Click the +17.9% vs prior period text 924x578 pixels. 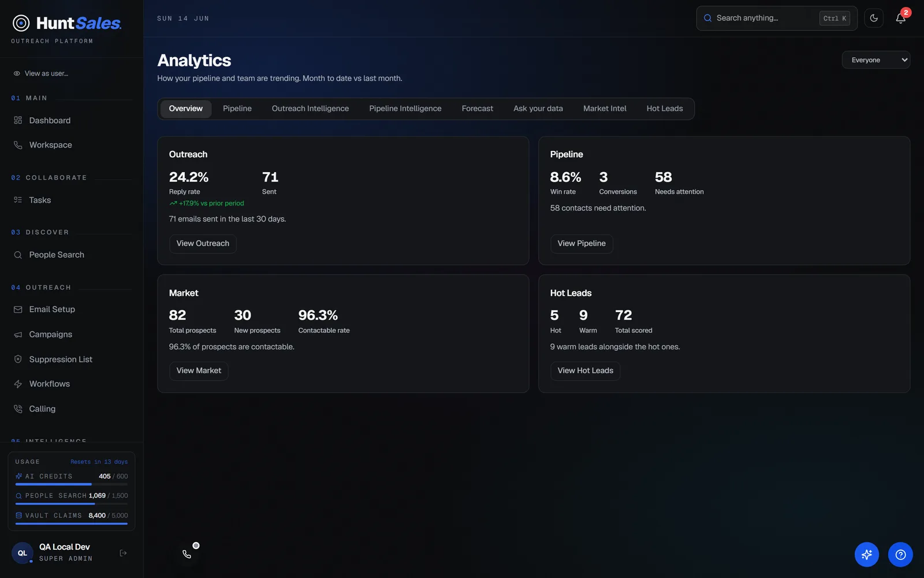[211, 203]
